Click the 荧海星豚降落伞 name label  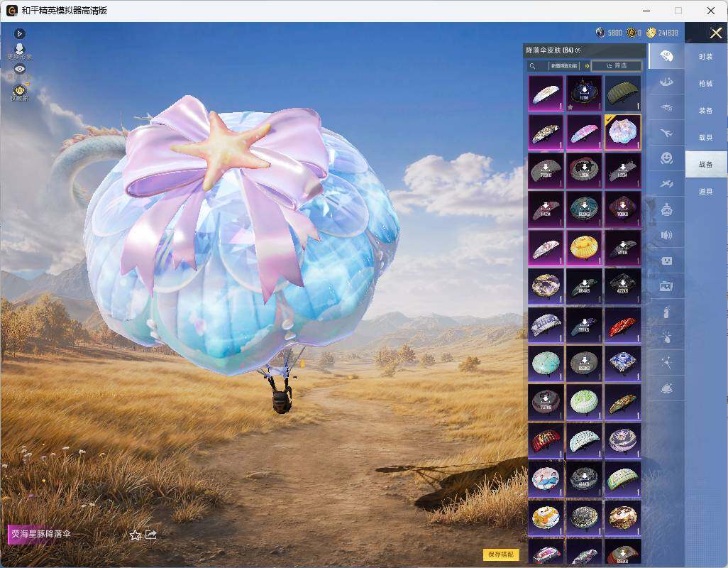[x=41, y=534]
